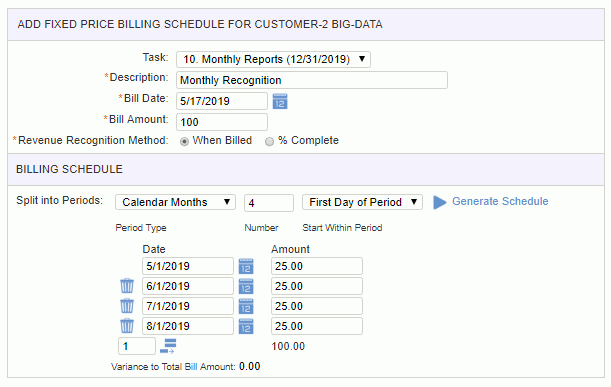Delete the 6/1/2019 schedule row
611x387 pixels.
127,286
